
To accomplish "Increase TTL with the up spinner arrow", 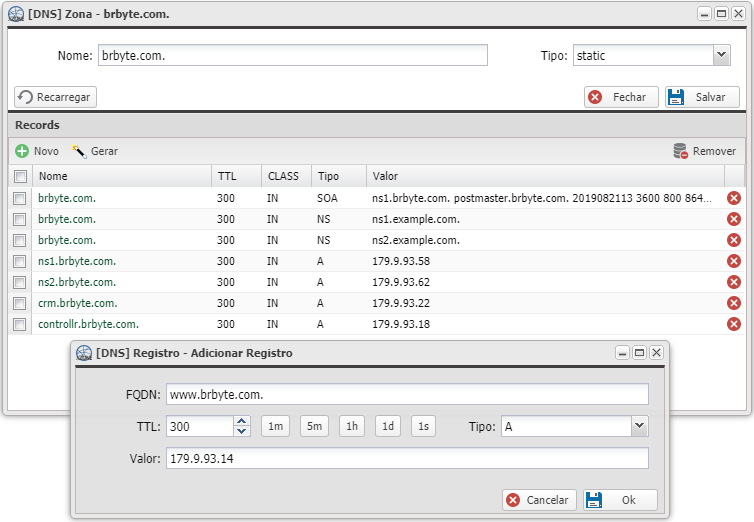I will (241, 422).
